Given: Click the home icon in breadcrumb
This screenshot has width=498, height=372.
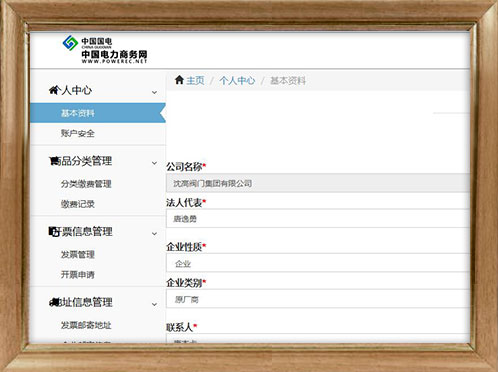Looking at the screenshot, I should pyautogui.click(x=179, y=80).
